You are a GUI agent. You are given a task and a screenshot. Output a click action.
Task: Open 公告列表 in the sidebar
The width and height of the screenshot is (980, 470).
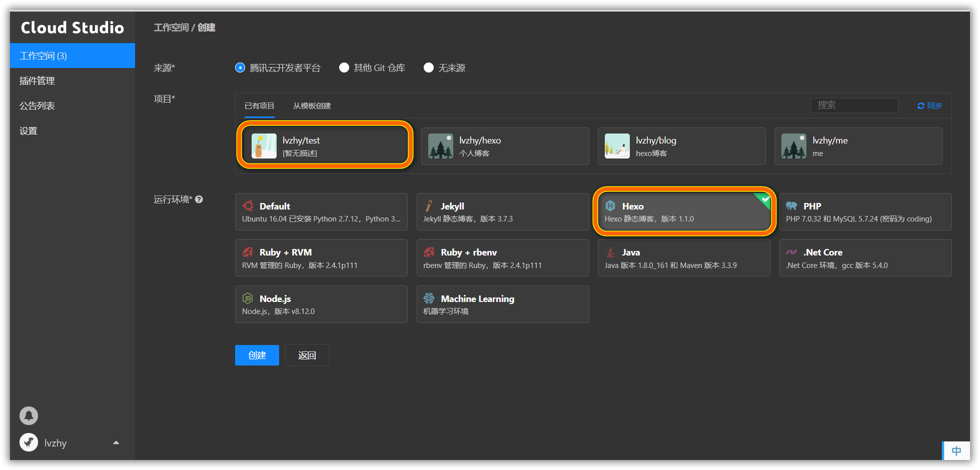pyautogui.click(x=73, y=105)
